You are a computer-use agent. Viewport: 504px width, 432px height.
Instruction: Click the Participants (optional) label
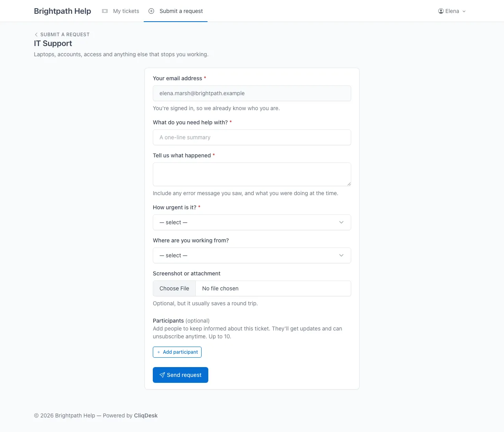tap(181, 321)
